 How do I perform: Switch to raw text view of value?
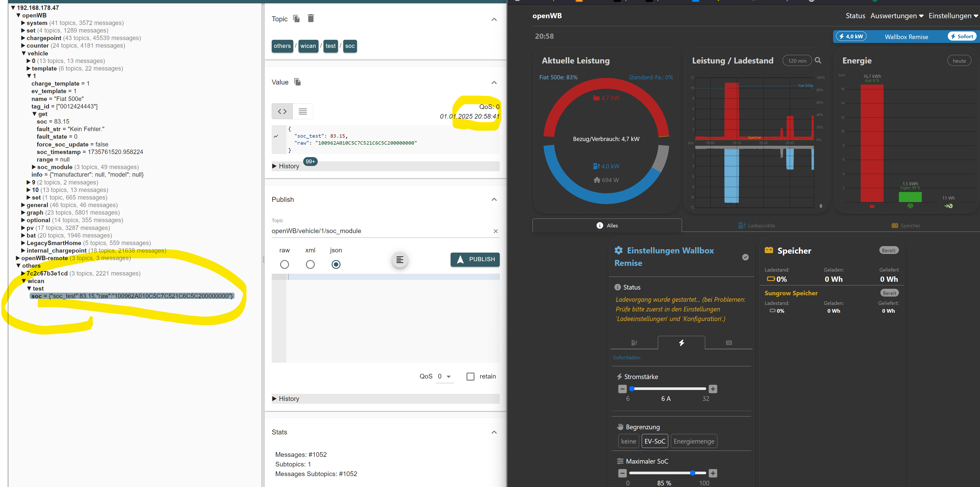point(303,111)
